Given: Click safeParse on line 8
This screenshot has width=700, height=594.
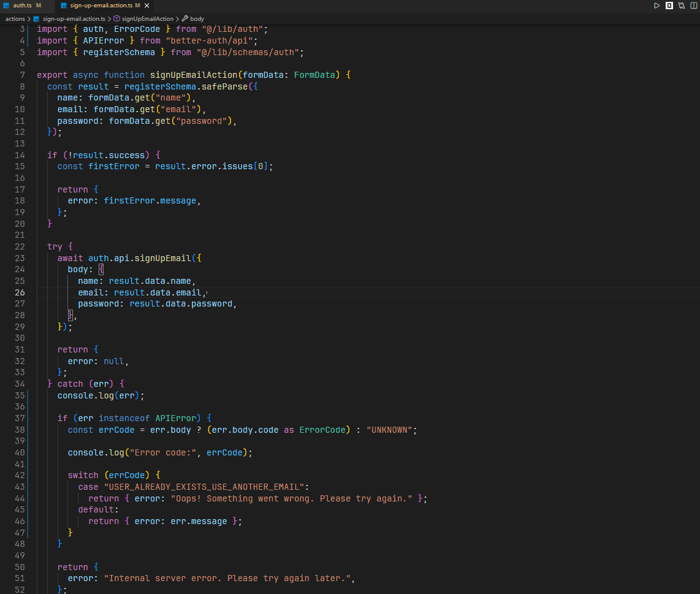Looking at the screenshot, I should (x=224, y=86).
